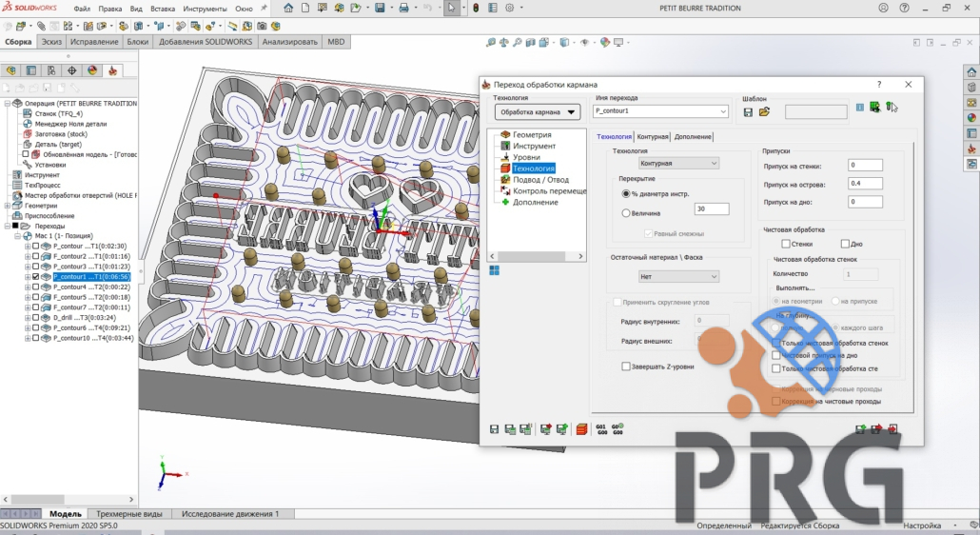Open the ConfigurationManager panel tab

[x=51, y=70]
